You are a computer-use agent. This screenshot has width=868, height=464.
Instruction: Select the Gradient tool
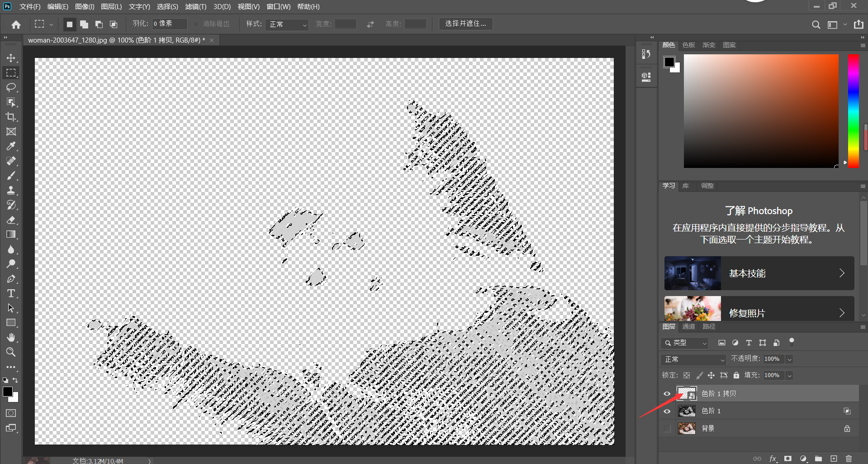click(11, 234)
